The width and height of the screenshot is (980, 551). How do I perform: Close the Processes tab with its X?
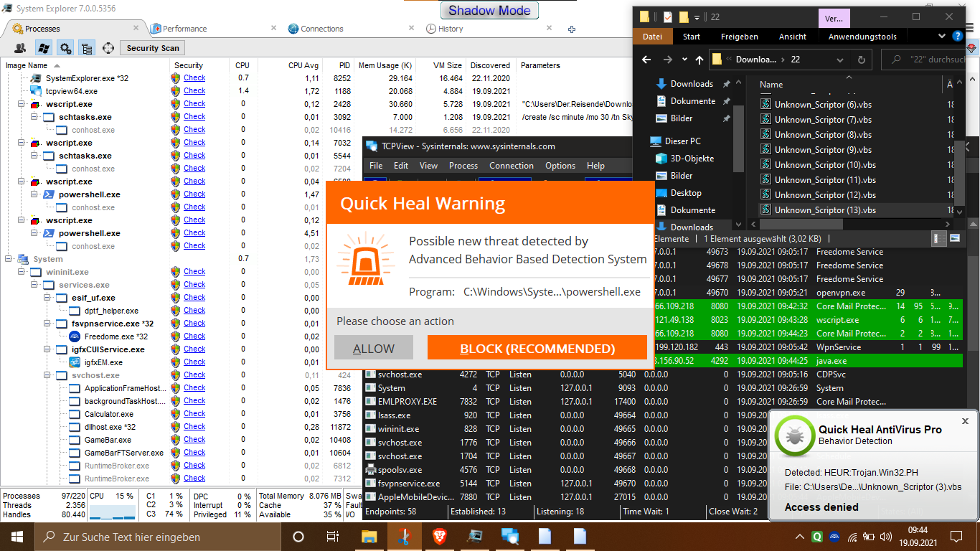136,28
